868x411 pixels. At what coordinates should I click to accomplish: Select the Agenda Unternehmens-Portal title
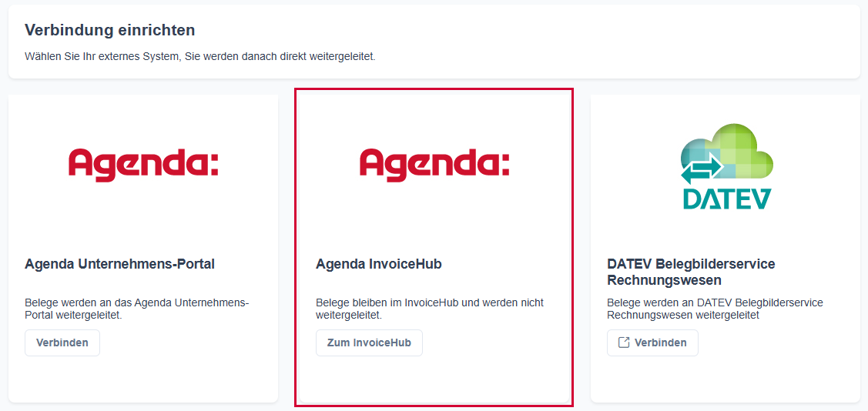click(119, 264)
